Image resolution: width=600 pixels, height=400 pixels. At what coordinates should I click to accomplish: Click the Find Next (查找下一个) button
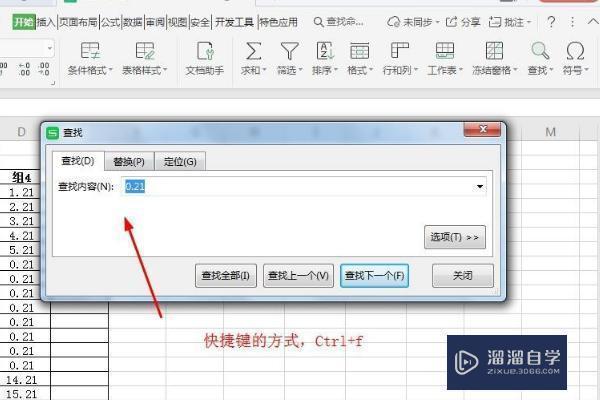(374, 276)
